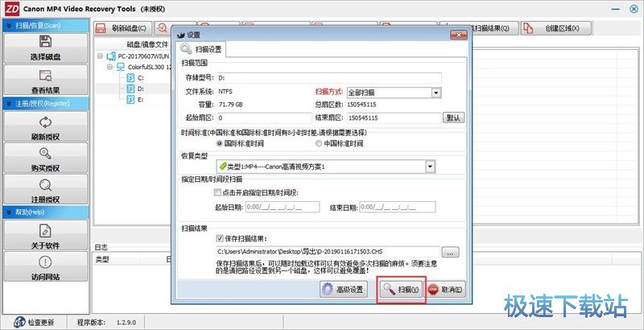This screenshot has width=644, height=330.
Task: Enable 点击开启指定日期/时间段 checkbox
Action: click(x=217, y=192)
